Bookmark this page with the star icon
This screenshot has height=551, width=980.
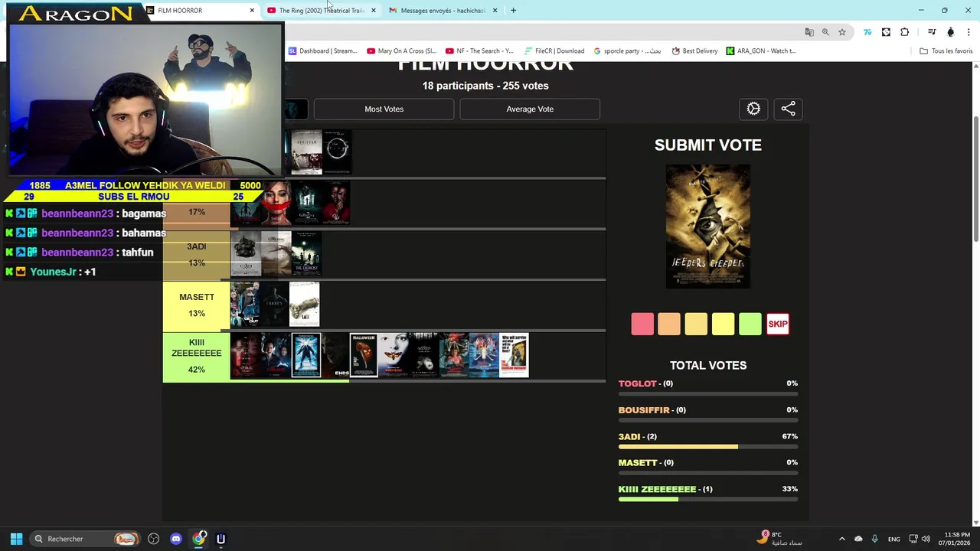tap(842, 32)
